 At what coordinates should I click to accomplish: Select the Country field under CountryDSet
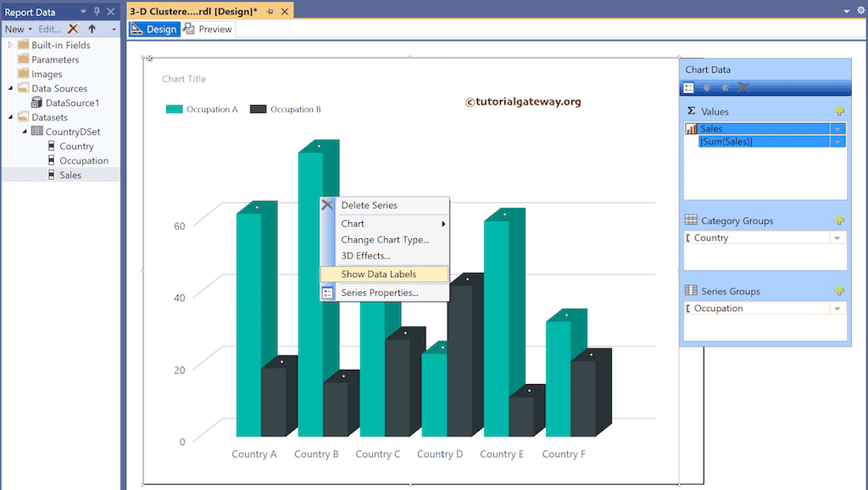(x=75, y=146)
